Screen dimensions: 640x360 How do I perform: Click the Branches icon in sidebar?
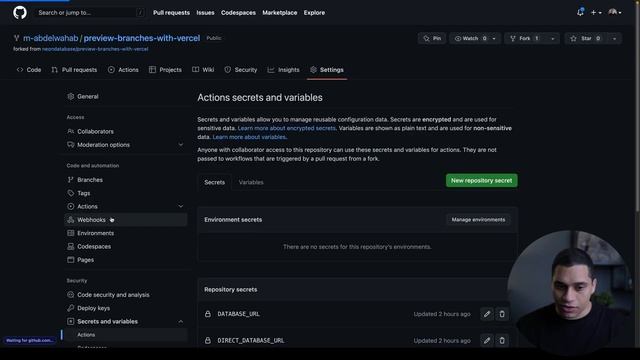(x=71, y=180)
